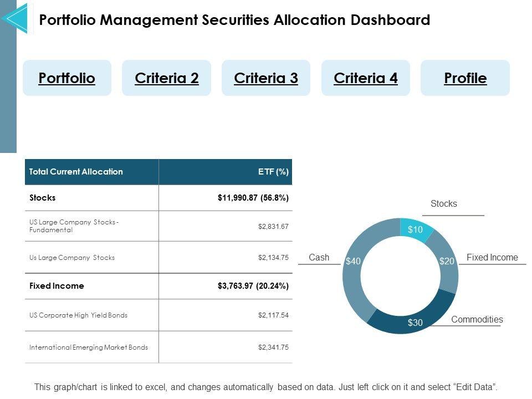Click the Fixed Income table row
Viewport: 532px width, 399px height.
coord(158,286)
